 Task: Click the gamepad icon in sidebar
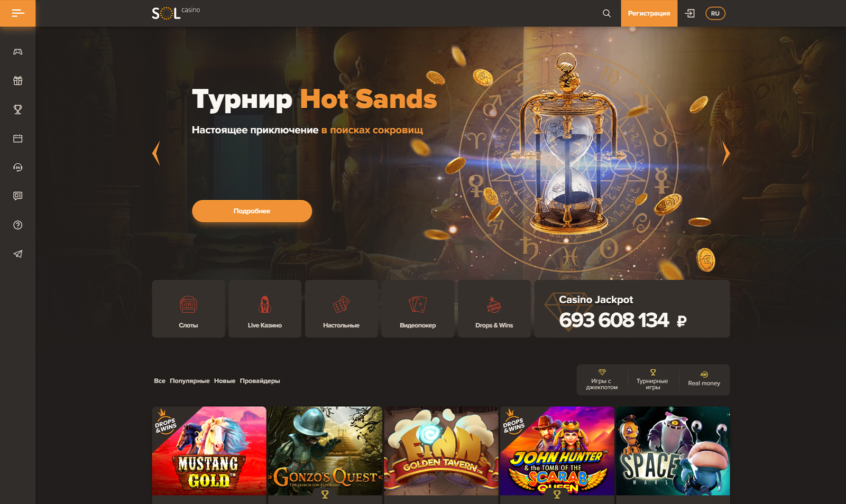click(x=17, y=52)
